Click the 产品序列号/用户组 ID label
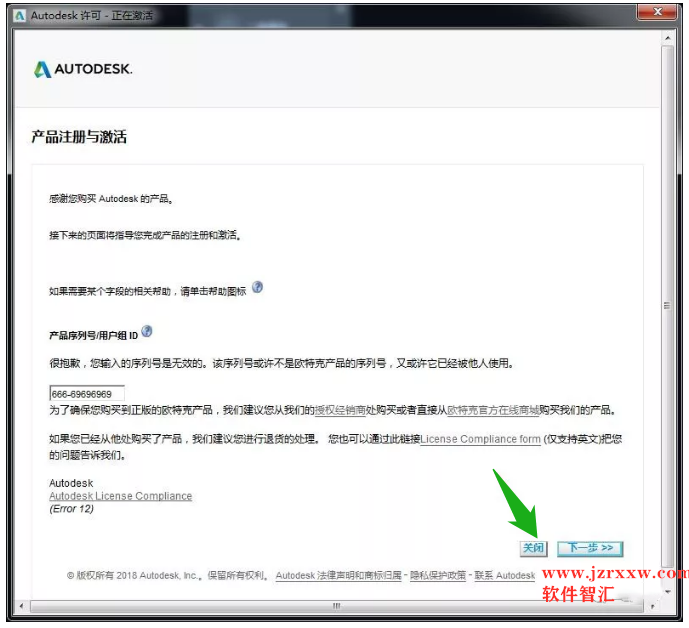Viewport: 689px width, 628px height. coord(94,336)
